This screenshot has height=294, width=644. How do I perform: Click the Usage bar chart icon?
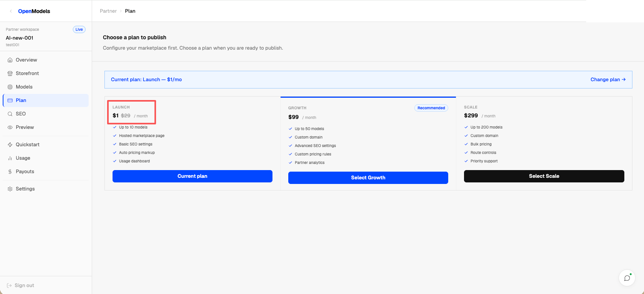10,158
